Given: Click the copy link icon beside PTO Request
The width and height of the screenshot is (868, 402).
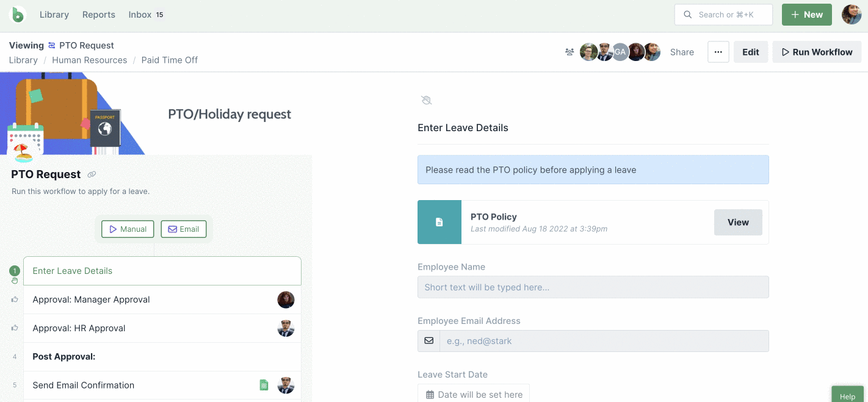Looking at the screenshot, I should pos(92,174).
